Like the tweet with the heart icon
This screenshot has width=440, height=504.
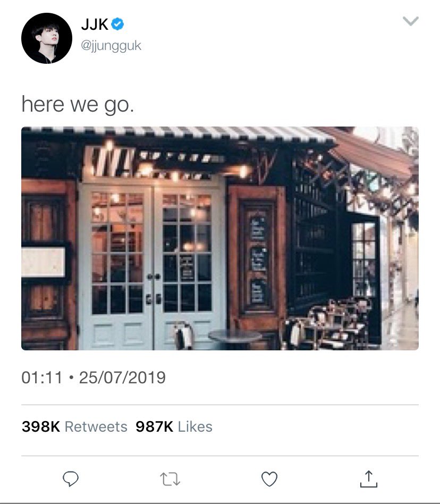point(269,479)
